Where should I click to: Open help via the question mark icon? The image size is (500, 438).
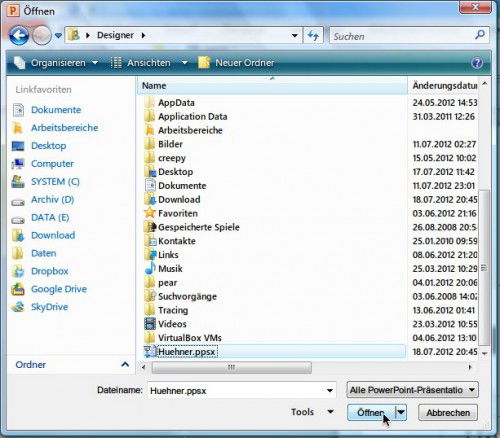477,63
